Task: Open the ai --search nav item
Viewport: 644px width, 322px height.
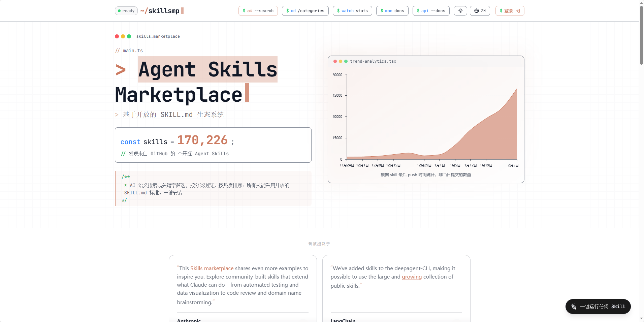Action: pyautogui.click(x=258, y=11)
